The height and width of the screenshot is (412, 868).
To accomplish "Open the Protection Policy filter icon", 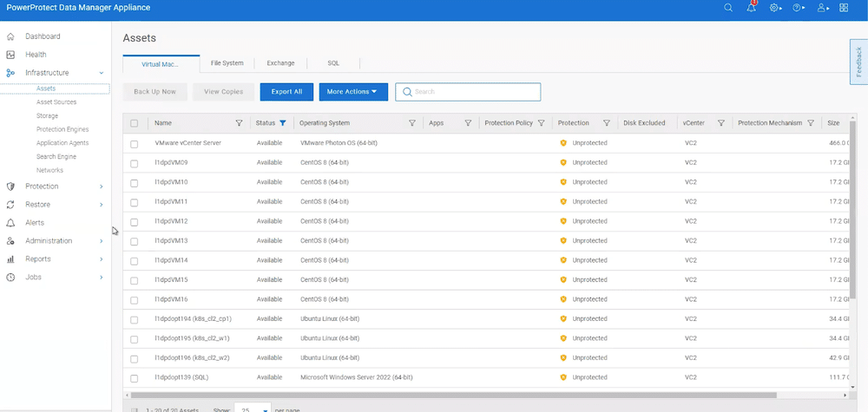I will click(x=542, y=123).
